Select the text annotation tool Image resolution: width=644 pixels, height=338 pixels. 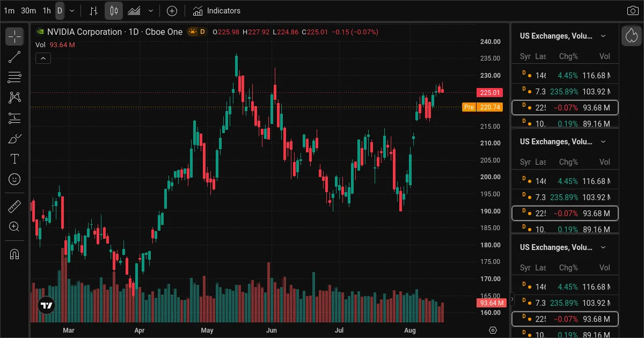coord(14,159)
